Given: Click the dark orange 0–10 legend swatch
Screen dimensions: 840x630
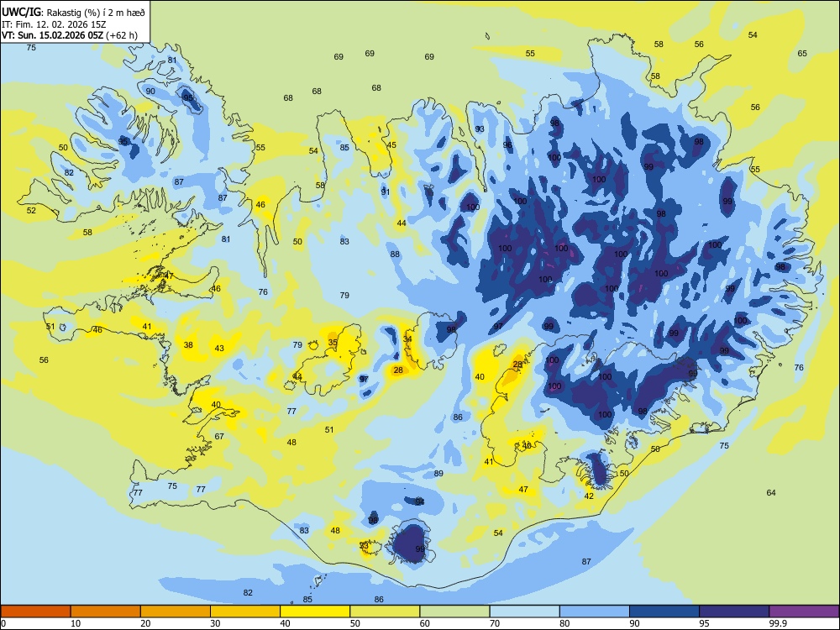Looking at the screenshot, I should click(35, 612).
